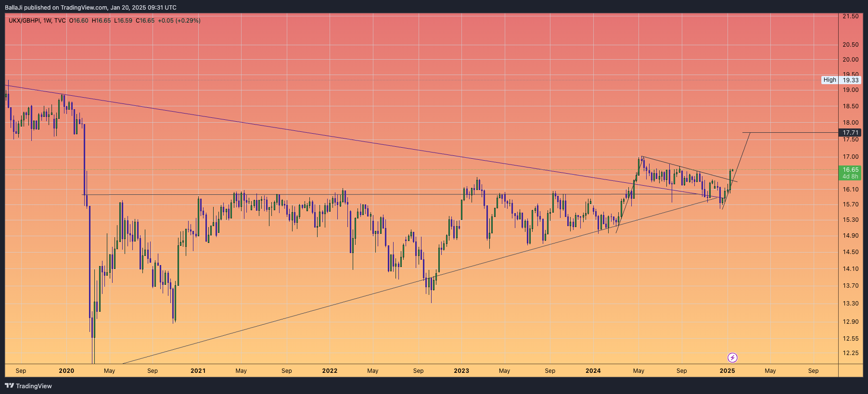Click the open value O16.60

point(78,21)
